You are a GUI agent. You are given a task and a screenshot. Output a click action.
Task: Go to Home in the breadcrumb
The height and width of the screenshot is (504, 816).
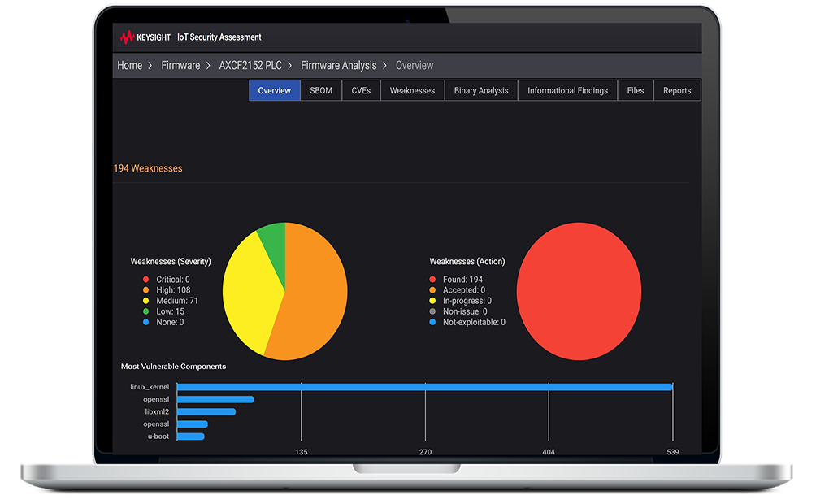click(129, 66)
